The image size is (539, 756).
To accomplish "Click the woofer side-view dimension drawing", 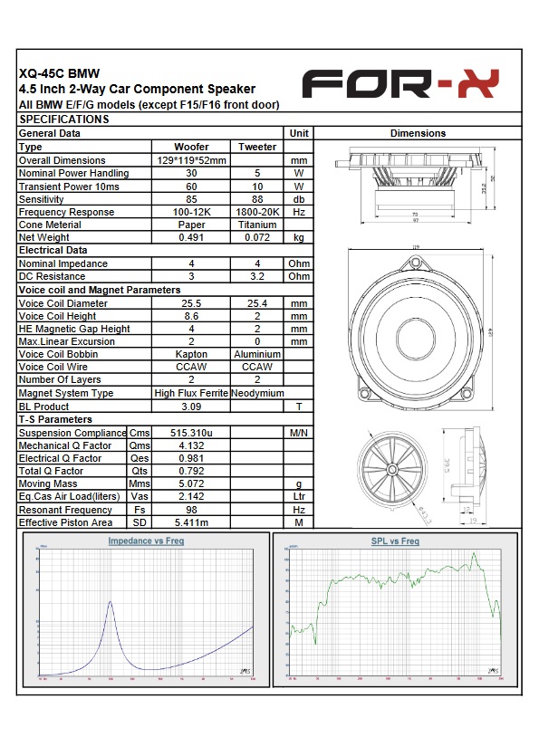I will point(416,185).
